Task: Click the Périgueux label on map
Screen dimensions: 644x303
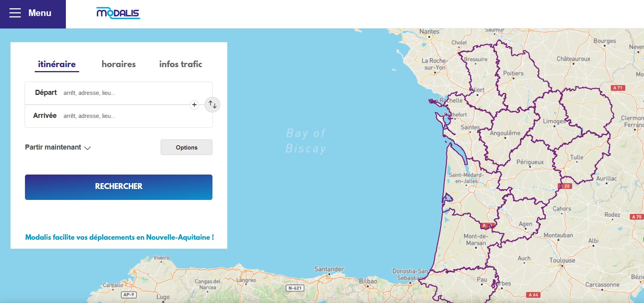Action: point(530,162)
